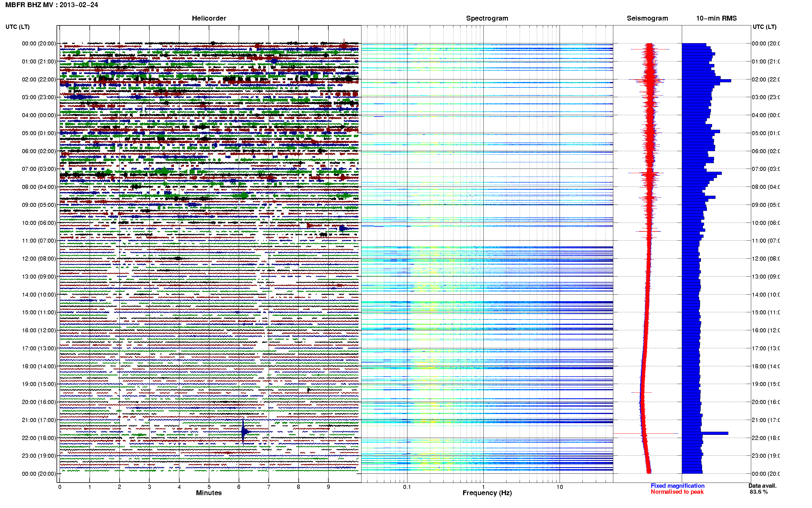Click the left time label '16:00 (12:00)'

coord(39,330)
